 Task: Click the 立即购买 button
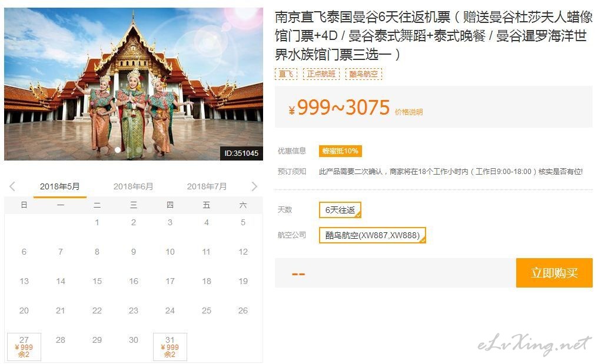pos(554,273)
